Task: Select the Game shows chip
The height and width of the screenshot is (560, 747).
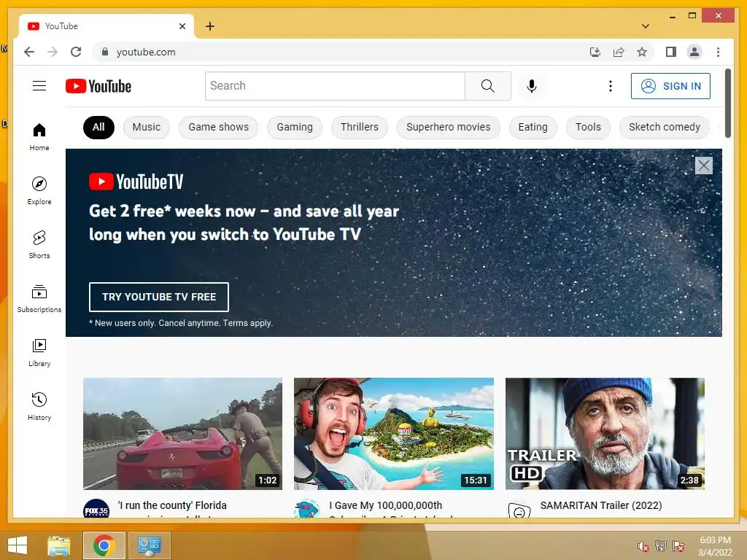Action: click(218, 127)
